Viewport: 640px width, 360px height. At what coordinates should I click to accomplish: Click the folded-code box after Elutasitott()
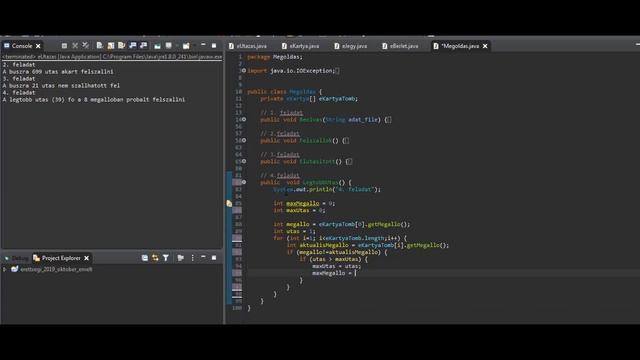click(349, 161)
